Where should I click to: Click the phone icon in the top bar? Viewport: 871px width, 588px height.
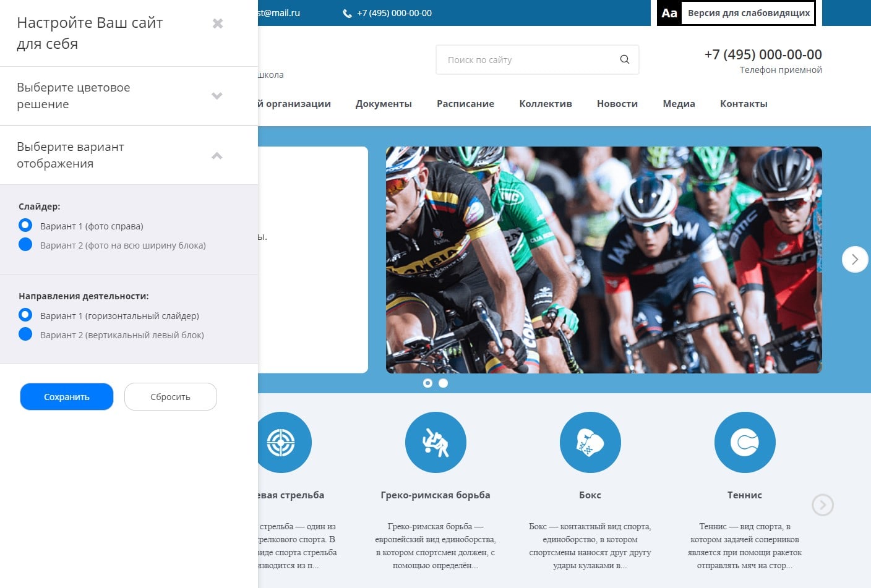pyautogui.click(x=347, y=14)
